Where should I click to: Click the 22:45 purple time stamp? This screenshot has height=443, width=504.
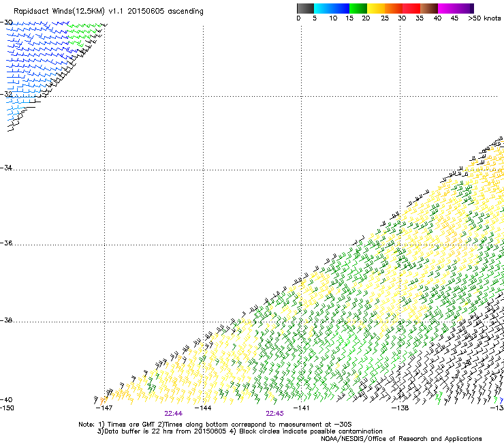(275, 414)
